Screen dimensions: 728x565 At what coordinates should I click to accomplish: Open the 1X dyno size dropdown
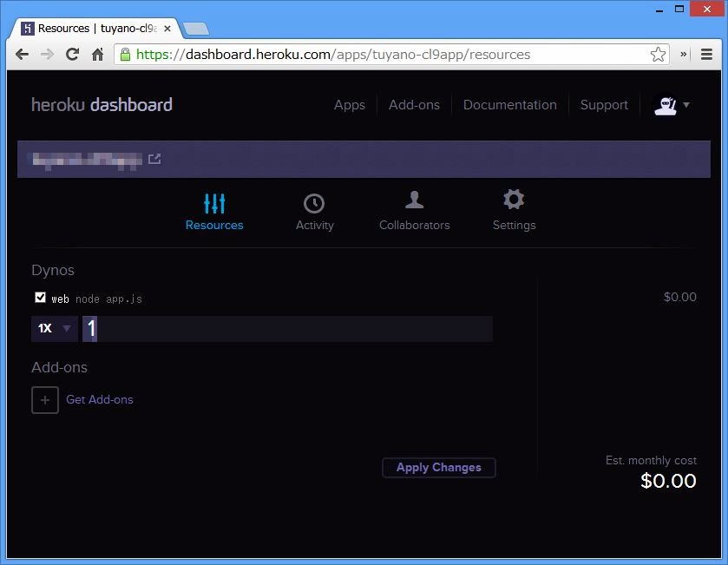pos(54,329)
